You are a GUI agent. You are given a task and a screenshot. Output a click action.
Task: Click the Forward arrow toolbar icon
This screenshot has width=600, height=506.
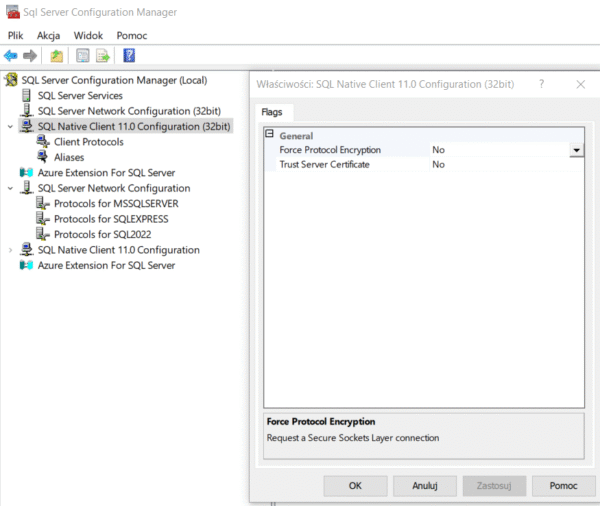30,56
